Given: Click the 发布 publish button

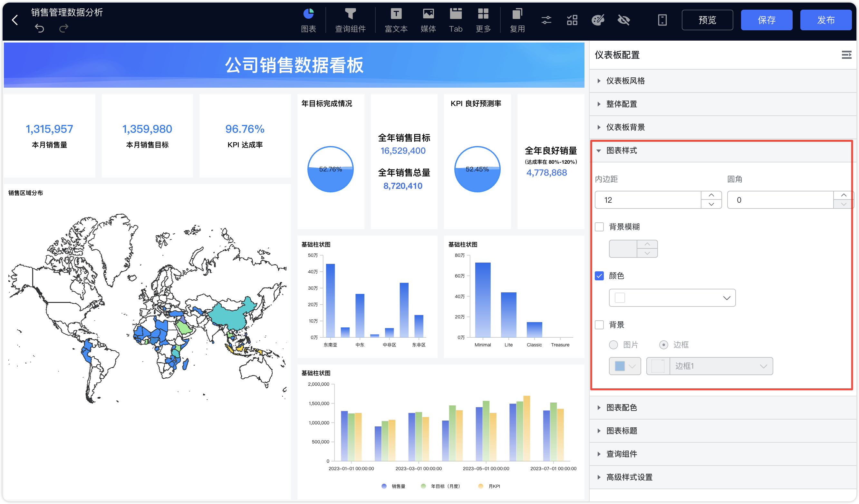Looking at the screenshot, I should click(826, 20).
